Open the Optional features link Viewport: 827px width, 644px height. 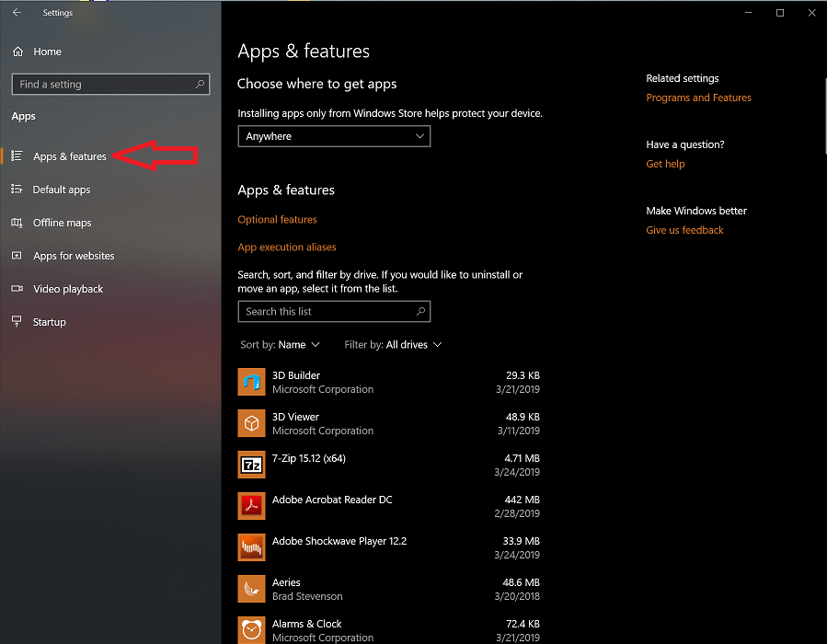coord(277,219)
